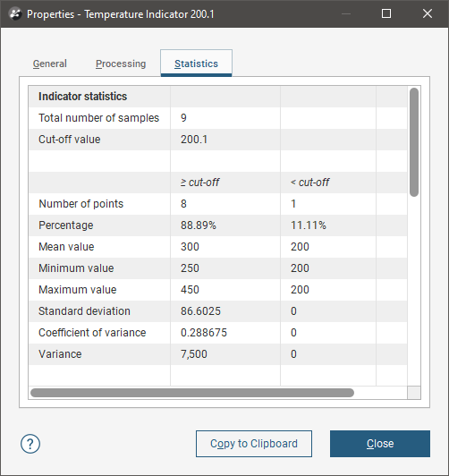Click the horizontal scrollbar thumb
The height and width of the screenshot is (476, 449).
(192, 393)
